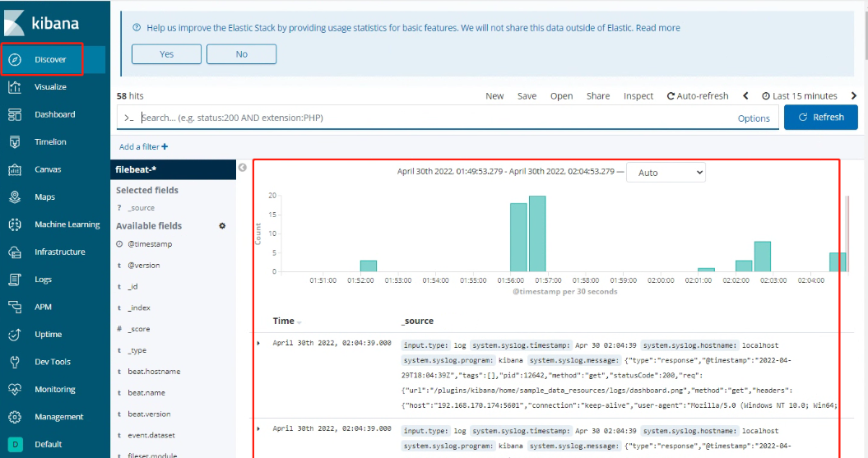Click New in the top menu

[x=494, y=95]
